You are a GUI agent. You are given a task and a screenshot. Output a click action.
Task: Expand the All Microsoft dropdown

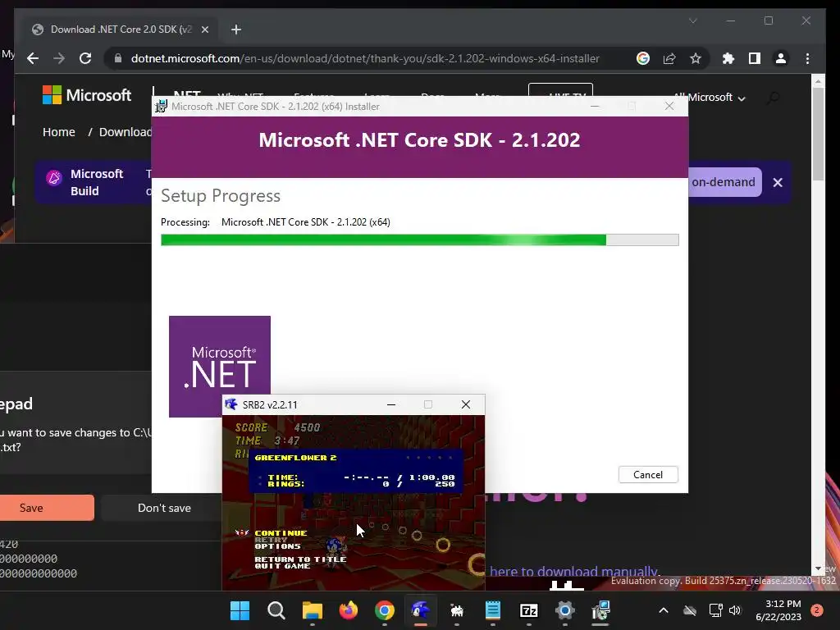710,98
